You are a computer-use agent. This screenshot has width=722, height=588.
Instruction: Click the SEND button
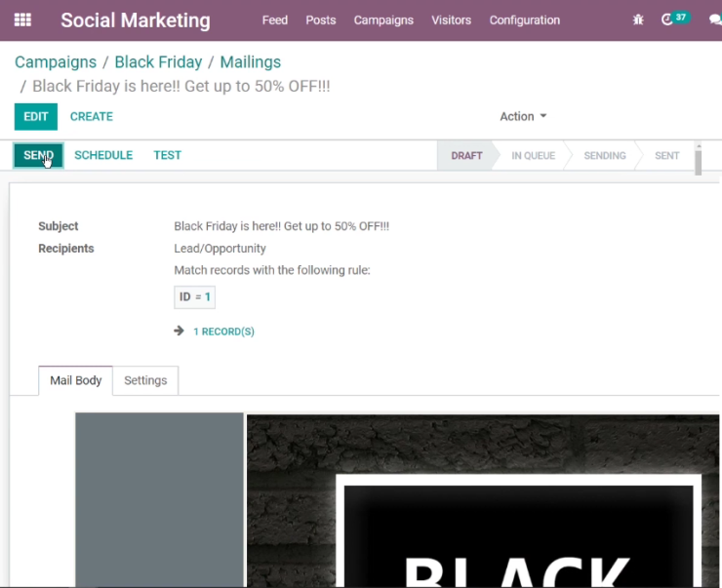click(39, 155)
